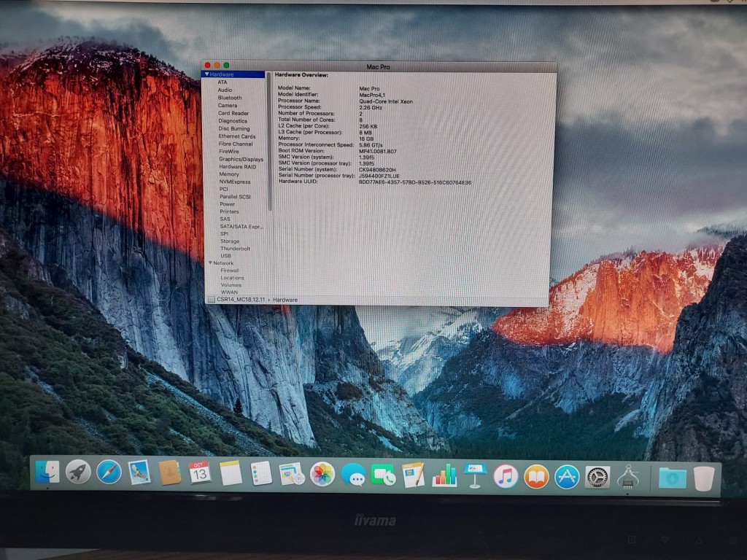Select Storage in the sidebar
The image size is (747, 560).
point(230,241)
